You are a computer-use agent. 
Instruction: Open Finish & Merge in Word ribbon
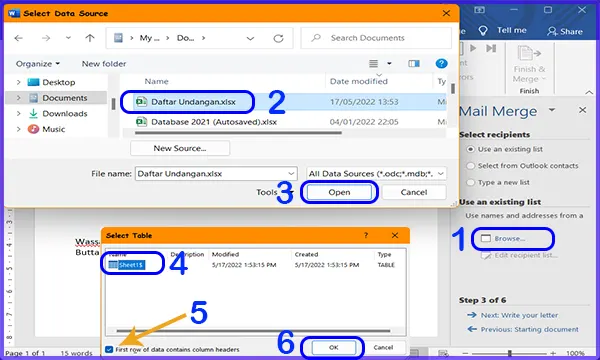click(x=530, y=64)
